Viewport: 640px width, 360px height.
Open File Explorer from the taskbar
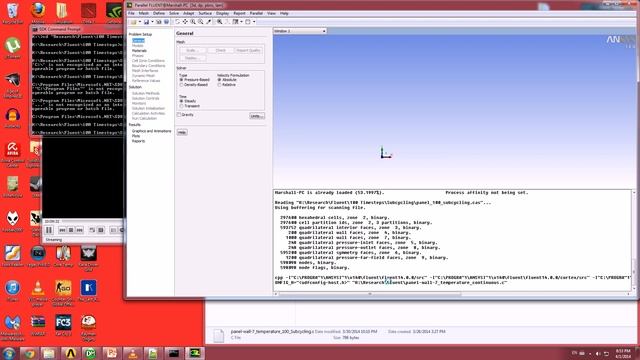(49, 353)
